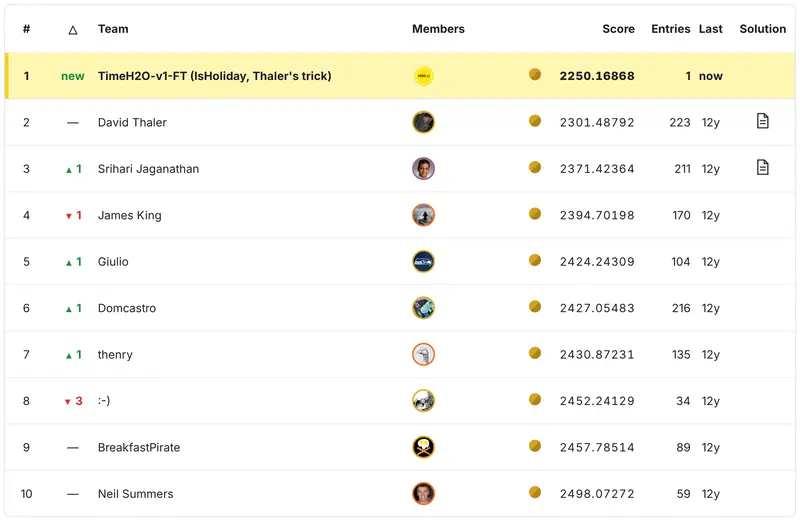Click the Solution column header
The image size is (800, 520).
tap(763, 29)
